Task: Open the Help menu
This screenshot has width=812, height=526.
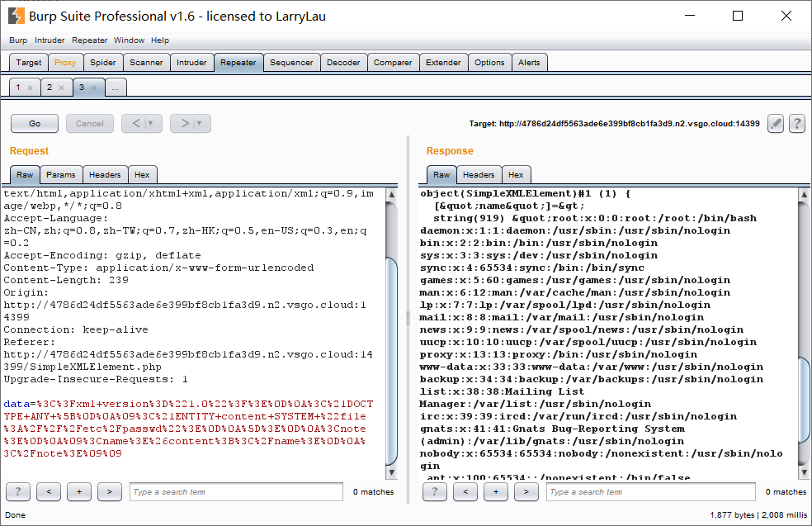Action: 160,40
